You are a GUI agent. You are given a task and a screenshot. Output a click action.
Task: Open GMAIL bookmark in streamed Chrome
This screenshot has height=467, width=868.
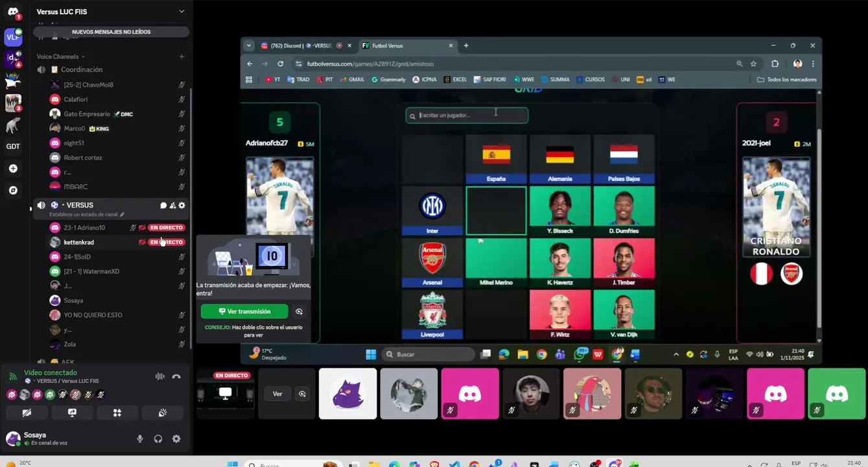(x=352, y=80)
